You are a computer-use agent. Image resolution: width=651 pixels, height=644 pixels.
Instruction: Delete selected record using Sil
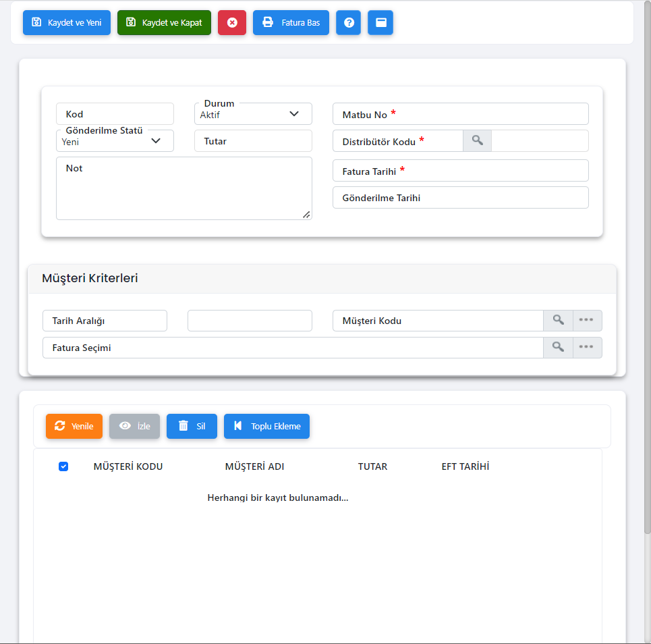tap(192, 426)
